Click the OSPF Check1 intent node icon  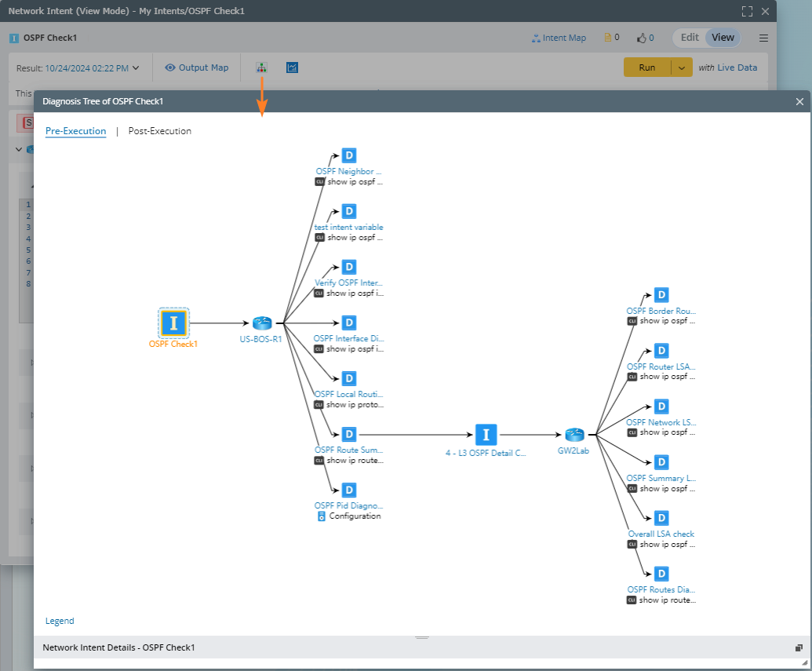click(x=173, y=323)
